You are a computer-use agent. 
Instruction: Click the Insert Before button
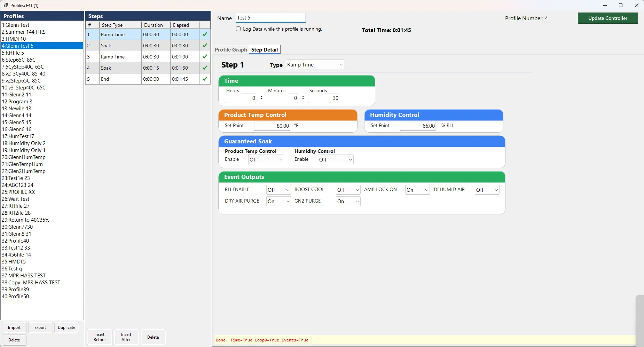click(x=100, y=337)
